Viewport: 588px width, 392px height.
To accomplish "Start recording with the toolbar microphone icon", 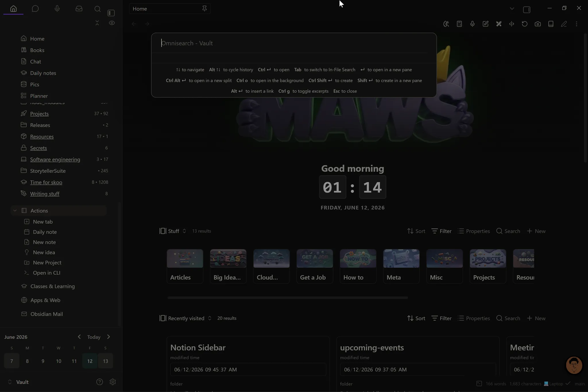I will point(472,24).
